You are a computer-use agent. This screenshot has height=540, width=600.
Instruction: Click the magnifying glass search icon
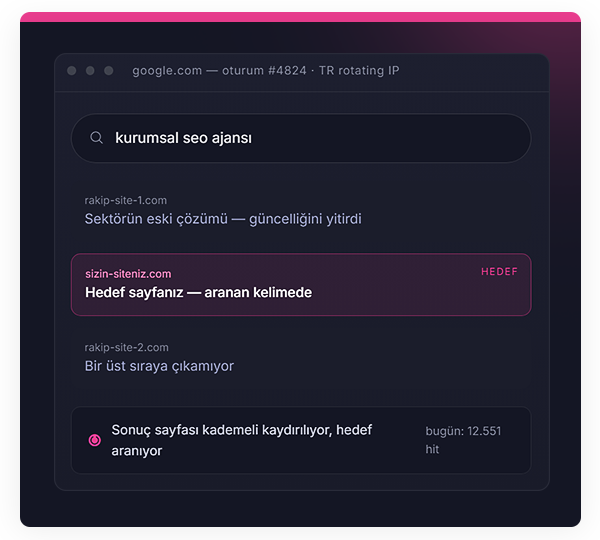(x=96, y=137)
